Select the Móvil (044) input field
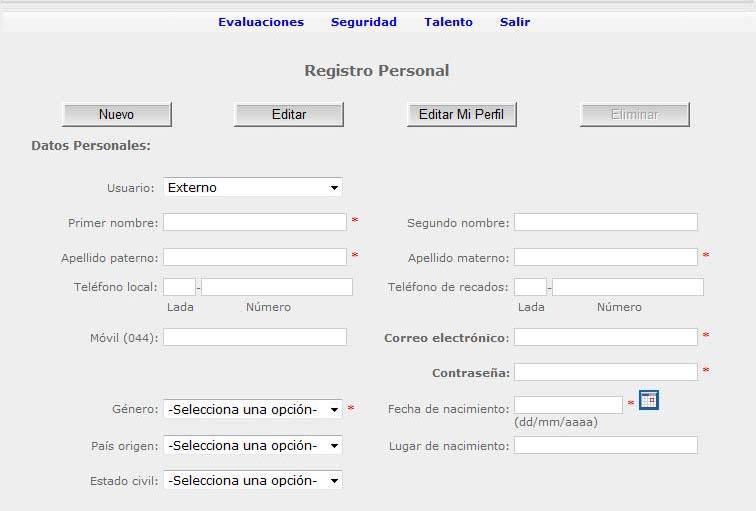Viewport: 756px width, 511px height. (255, 337)
